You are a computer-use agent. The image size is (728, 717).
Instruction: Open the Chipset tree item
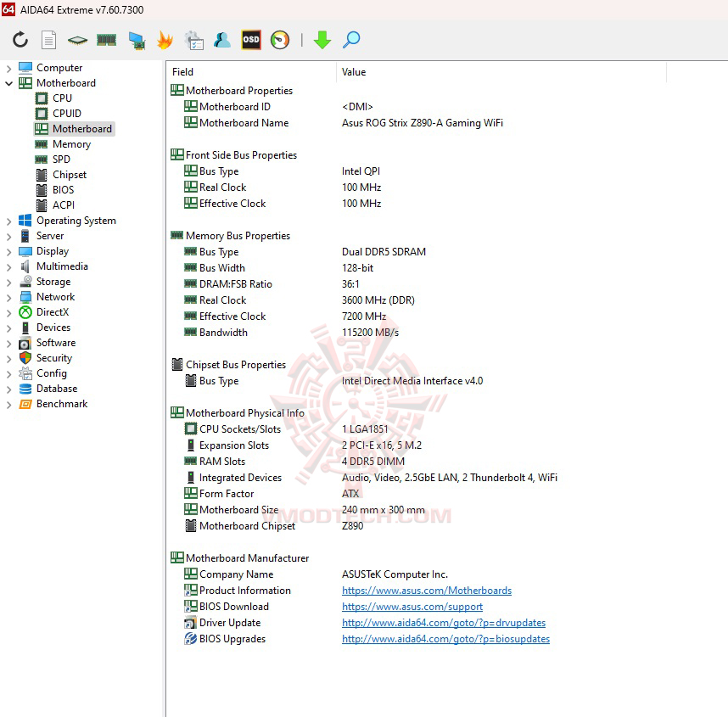[x=70, y=175]
